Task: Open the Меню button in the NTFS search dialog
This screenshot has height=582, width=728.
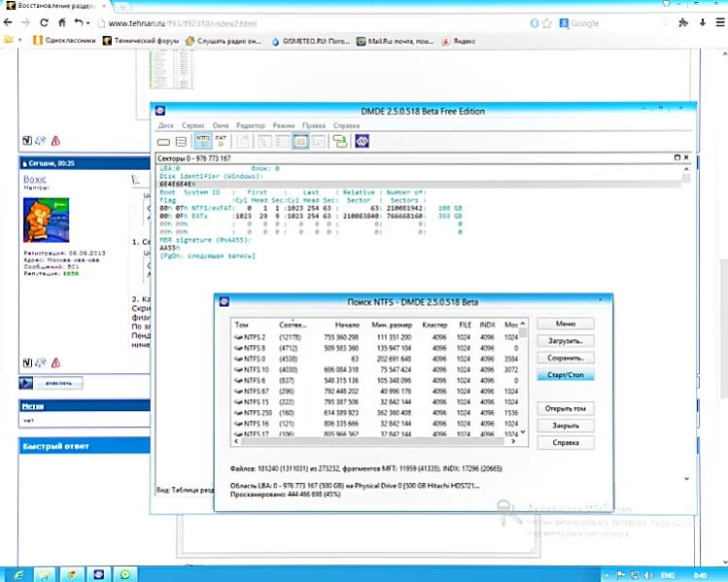Action: (565, 324)
